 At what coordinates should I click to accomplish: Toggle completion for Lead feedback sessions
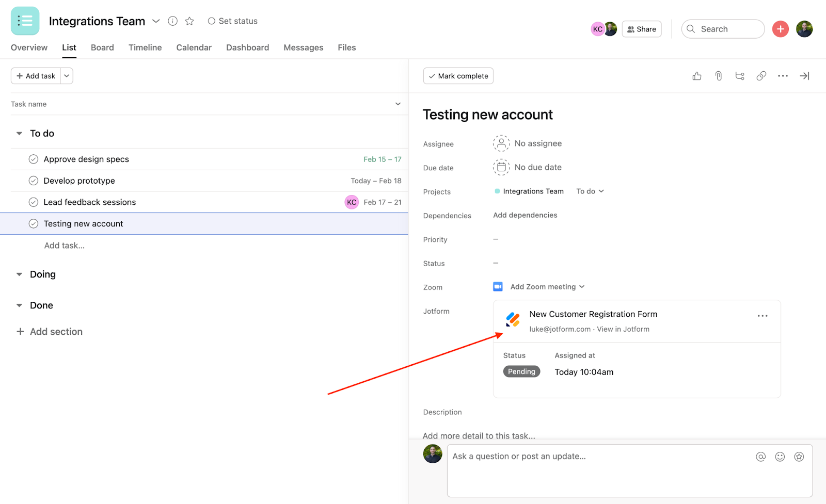click(x=34, y=202)
